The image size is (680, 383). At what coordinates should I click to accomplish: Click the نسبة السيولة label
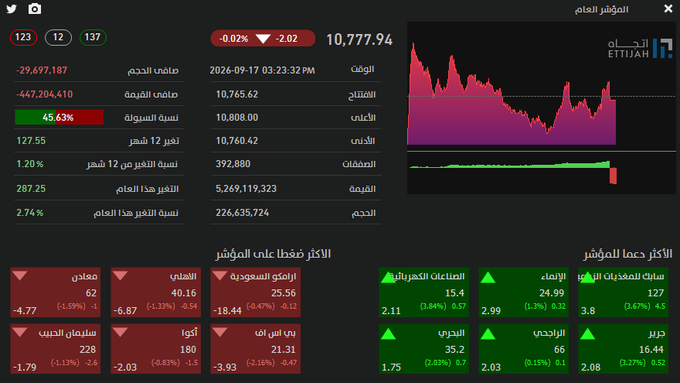click(x=151, y=118)
